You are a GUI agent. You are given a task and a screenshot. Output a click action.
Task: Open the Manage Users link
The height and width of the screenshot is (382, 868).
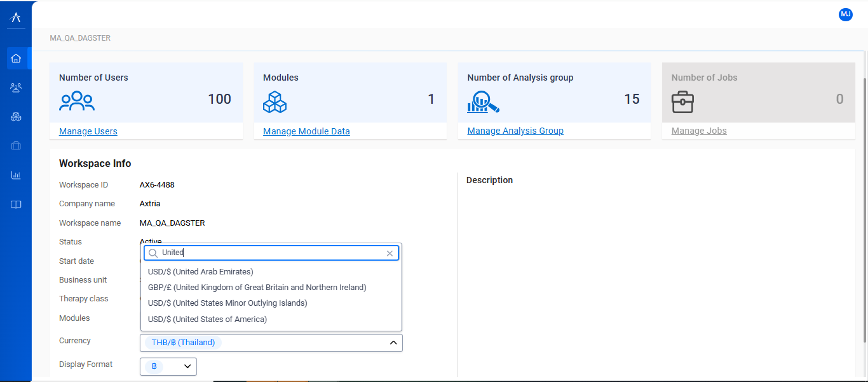coord(88,131)
